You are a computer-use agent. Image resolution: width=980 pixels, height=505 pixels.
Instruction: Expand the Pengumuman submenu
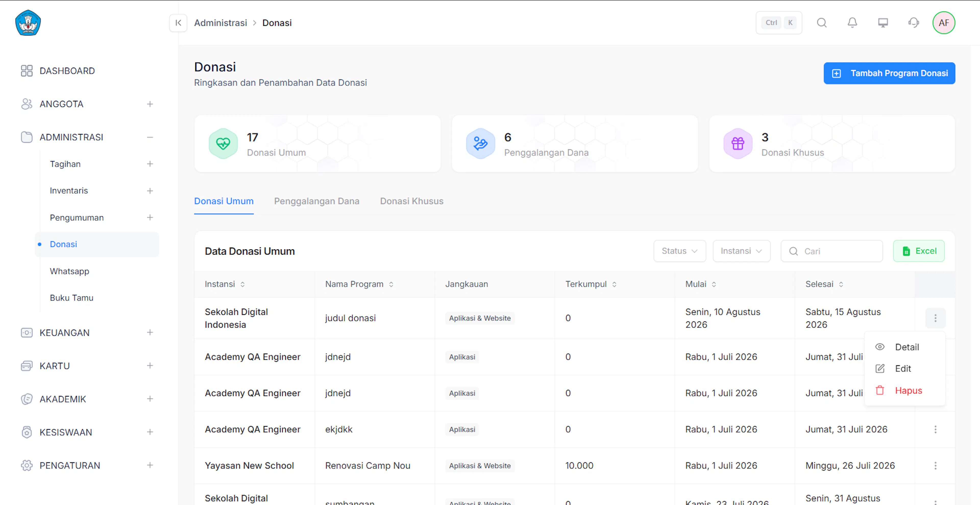pyautogui.click(x=150, y=217)
